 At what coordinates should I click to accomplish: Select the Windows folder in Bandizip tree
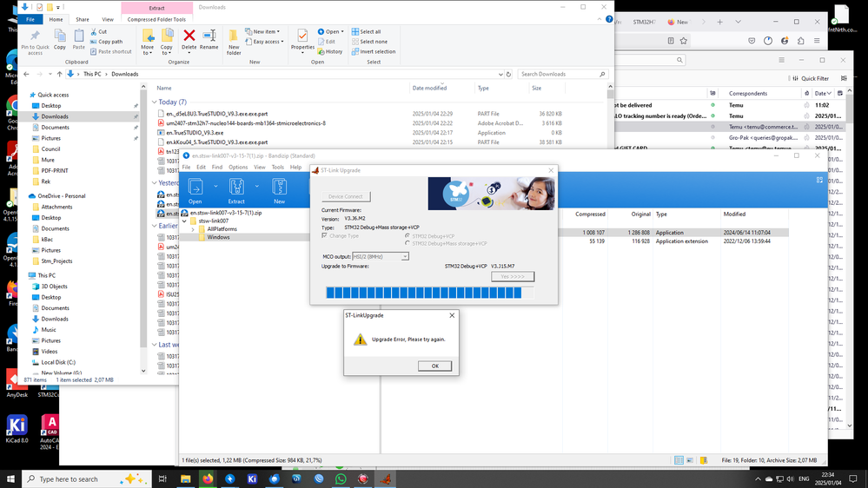click(218, 237)
